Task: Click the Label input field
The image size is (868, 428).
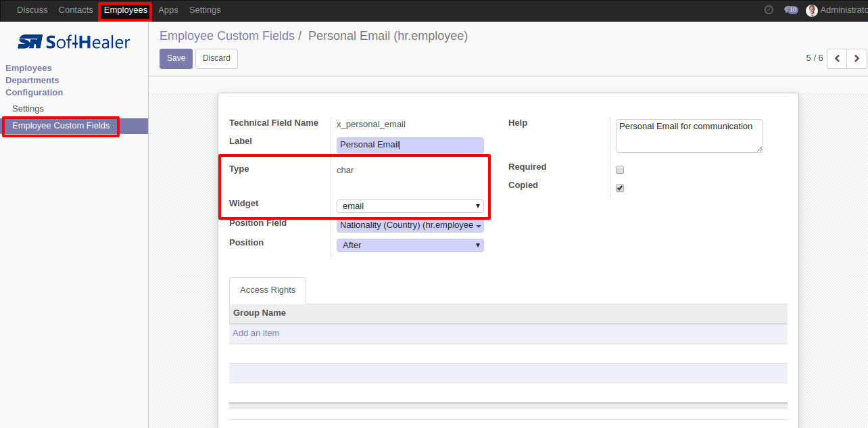Action: [410, 145]
